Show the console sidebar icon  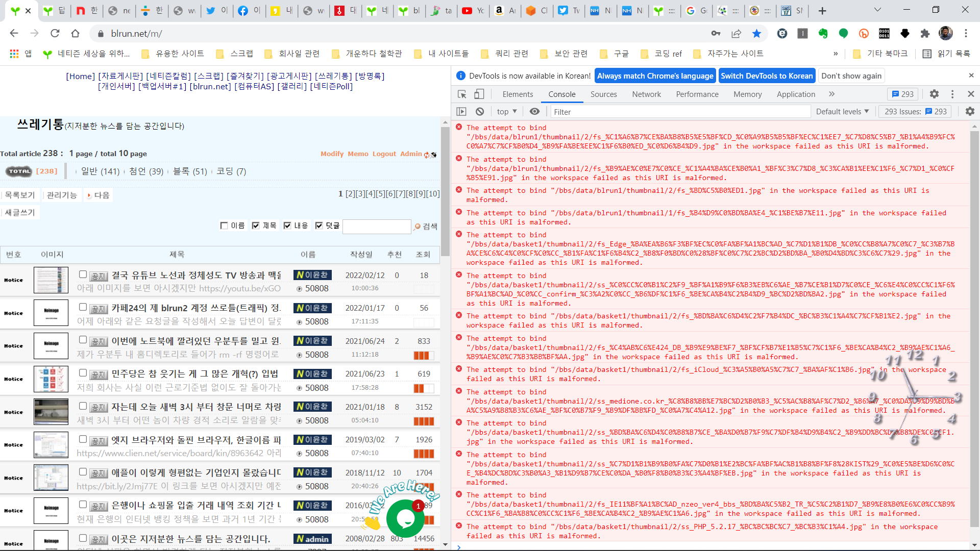pos(461,111)
